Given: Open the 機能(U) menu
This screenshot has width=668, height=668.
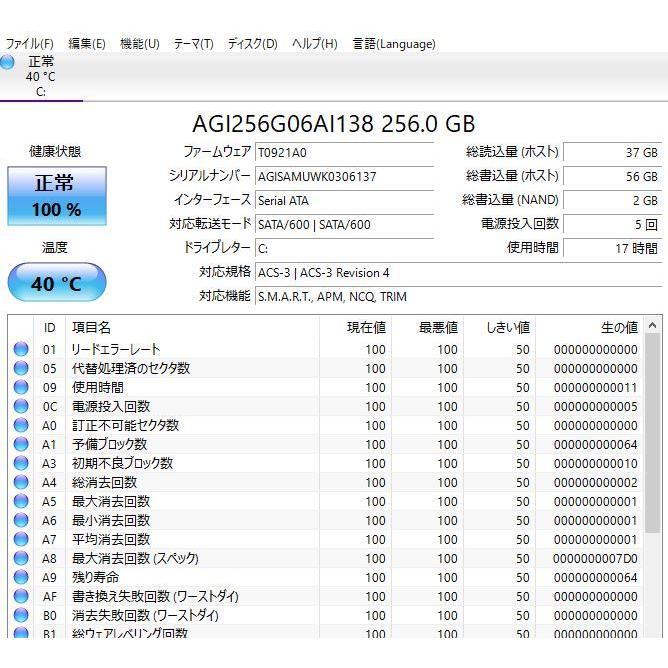Looking at the screenshot, I should 139,44.
